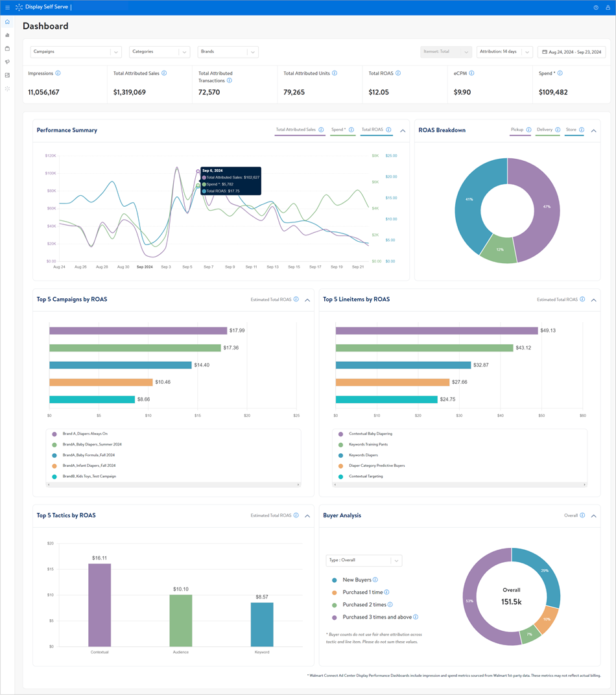Open the date range picker showing Aug 24 - Sep 23
The image size is (616, 695).
571,52
